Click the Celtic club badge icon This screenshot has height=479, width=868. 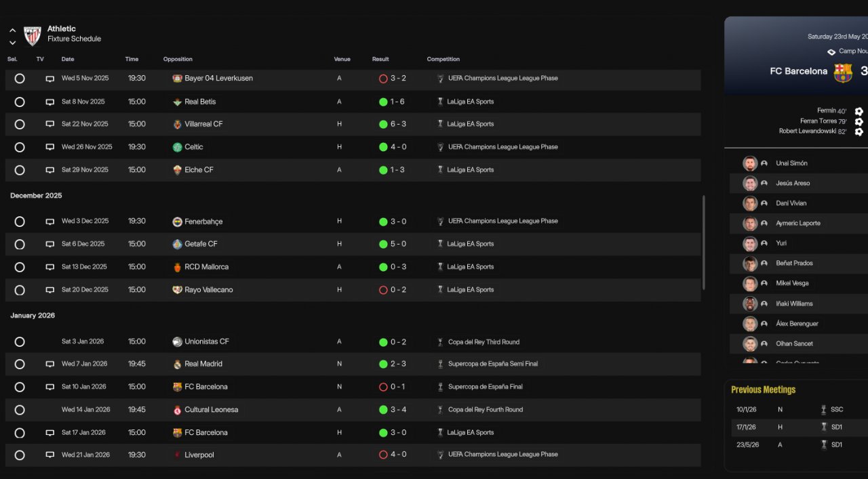tap(177, 147)
